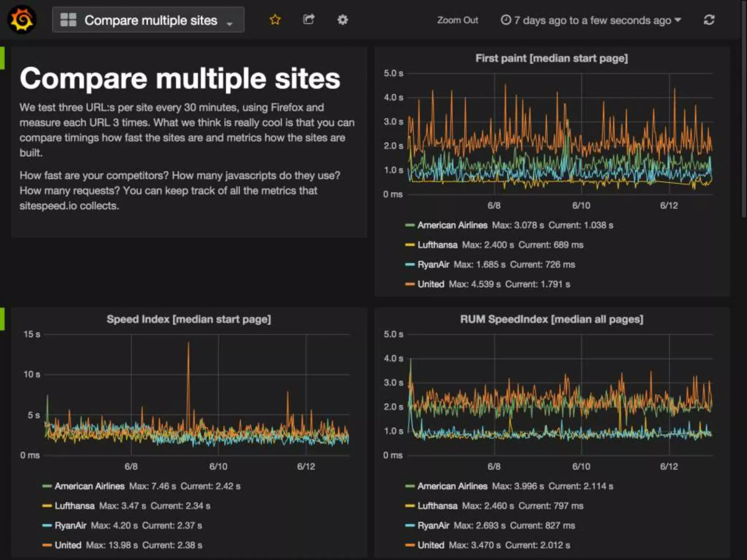Click the clock icon in time picker
This screenshot has width=747, height=560.
pyautogui.click(x=506, y=20)
